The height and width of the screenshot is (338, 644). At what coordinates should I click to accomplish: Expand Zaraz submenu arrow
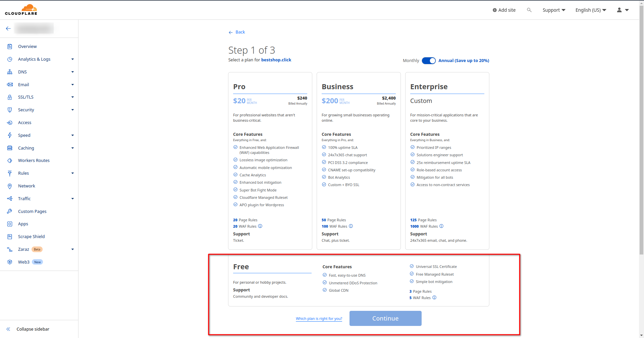tap(72, 249)
